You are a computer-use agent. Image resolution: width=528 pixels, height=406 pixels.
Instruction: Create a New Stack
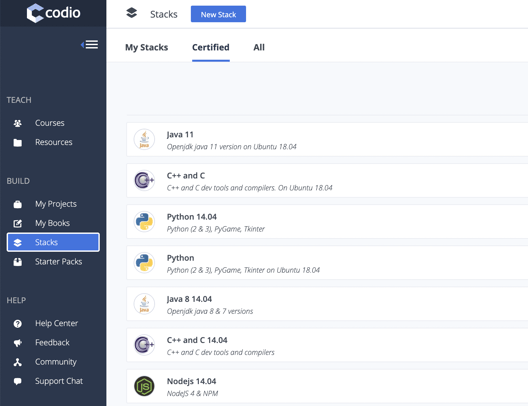(218, 14)
